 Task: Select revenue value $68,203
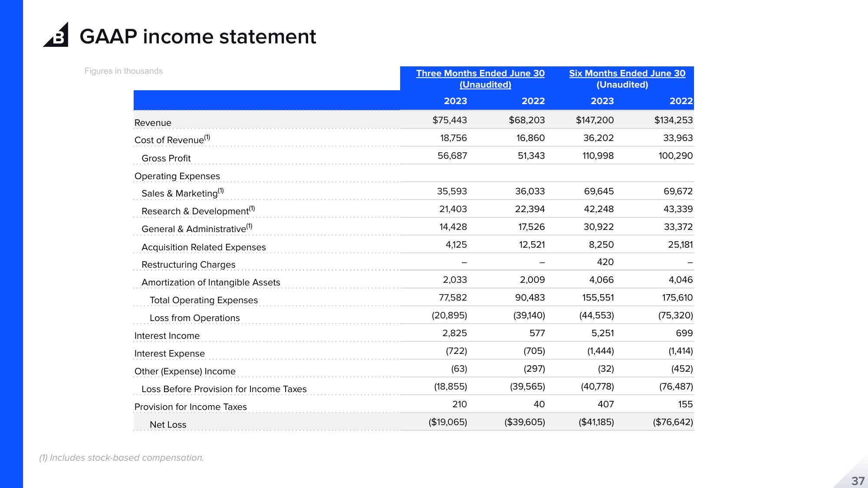point(527,120)
